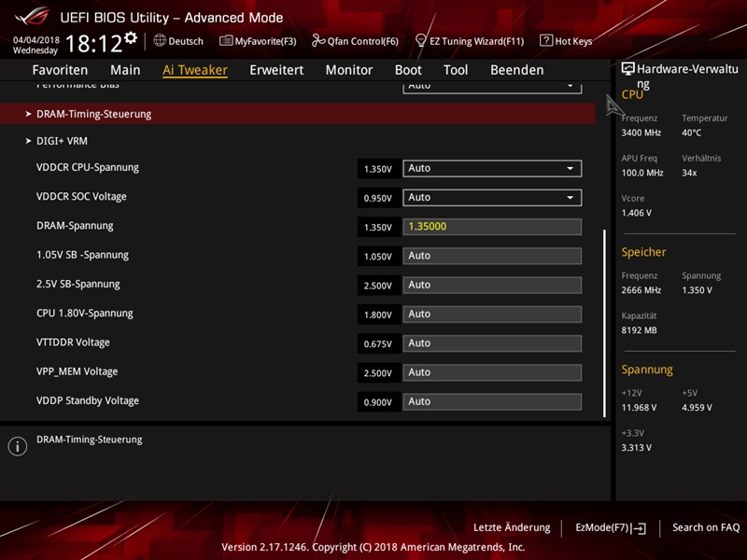Click the EZ Tuning Wizard bulb icon
The image size is (747, 560).
pos(421,40)
